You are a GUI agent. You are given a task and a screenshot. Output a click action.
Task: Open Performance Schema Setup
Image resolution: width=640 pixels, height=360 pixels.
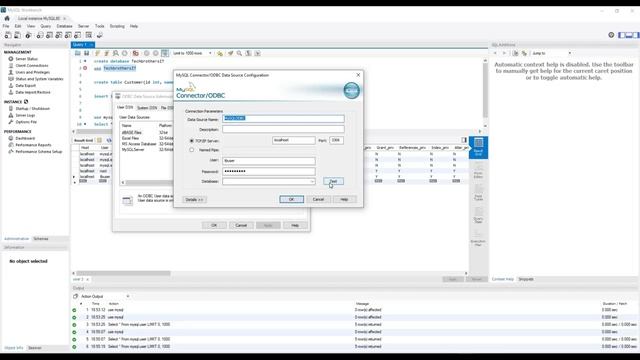[x=39, y=151]
